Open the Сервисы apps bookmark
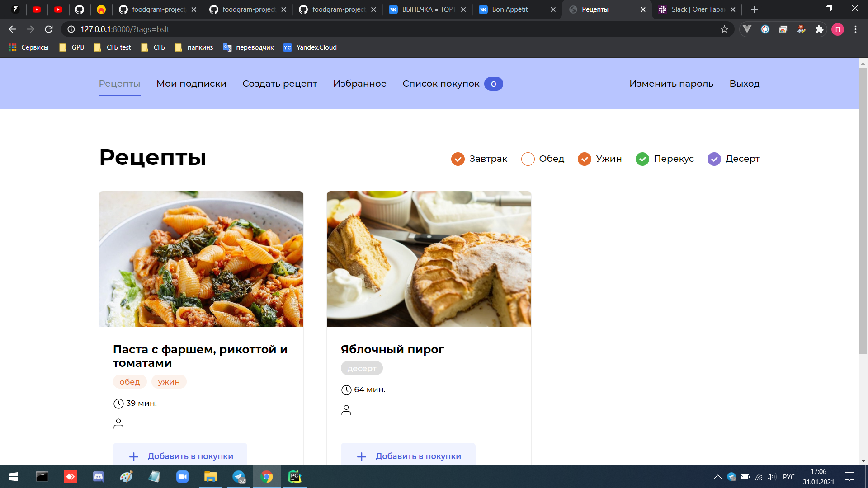The image size is (868, 488). coord(29,47)
